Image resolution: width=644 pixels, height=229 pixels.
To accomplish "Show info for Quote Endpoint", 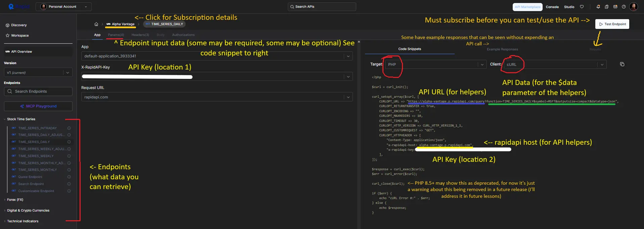I will (x=69, y=177).
